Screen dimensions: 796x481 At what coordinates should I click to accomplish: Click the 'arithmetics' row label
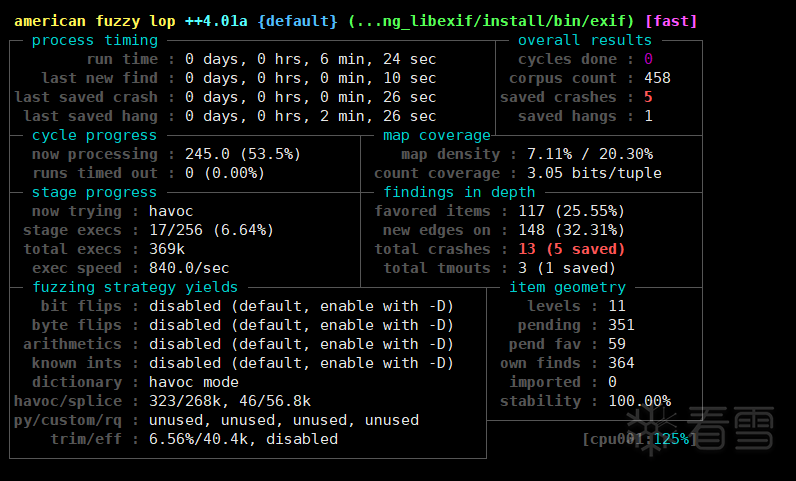tap(73, 344)
